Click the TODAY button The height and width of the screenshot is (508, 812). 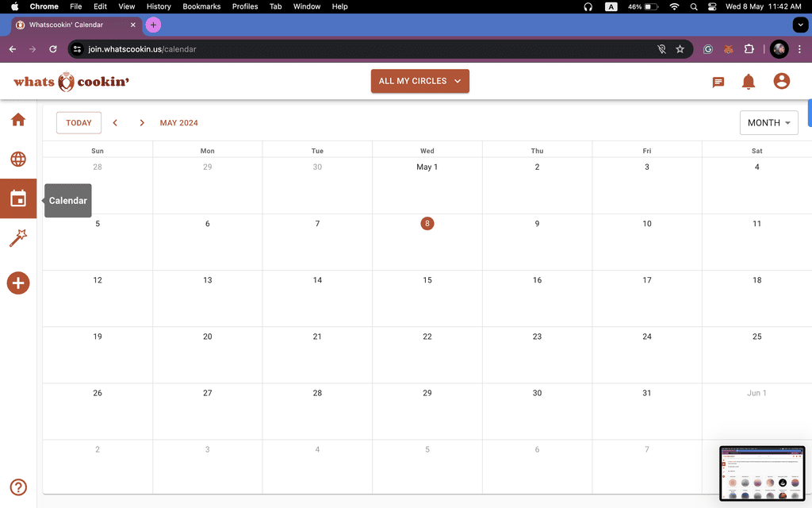pos(79,123)
